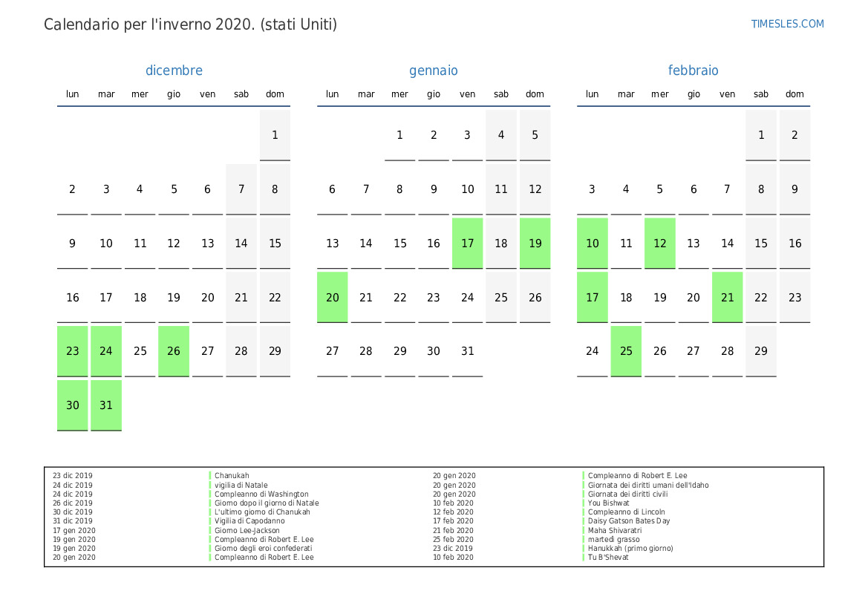Select the febbraio month heading
This screenshot has width=868, height=614.
pos(693,71)
